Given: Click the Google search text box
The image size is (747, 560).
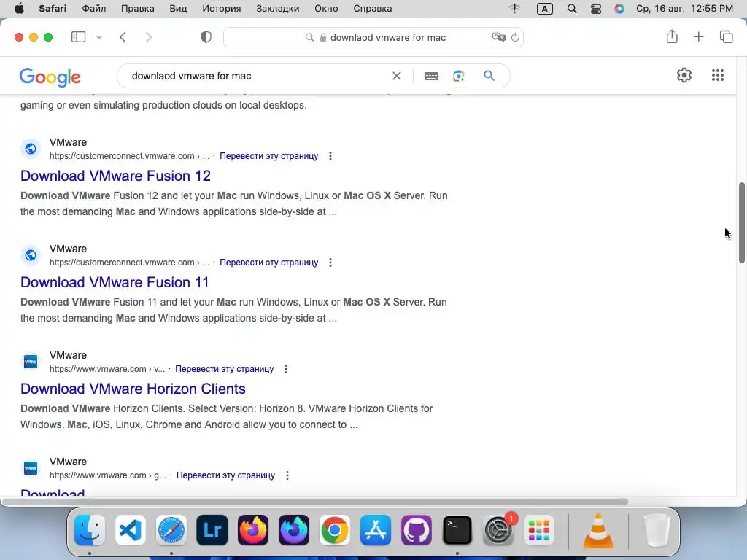Looking at the screenshot, I should tap(258, 76).
